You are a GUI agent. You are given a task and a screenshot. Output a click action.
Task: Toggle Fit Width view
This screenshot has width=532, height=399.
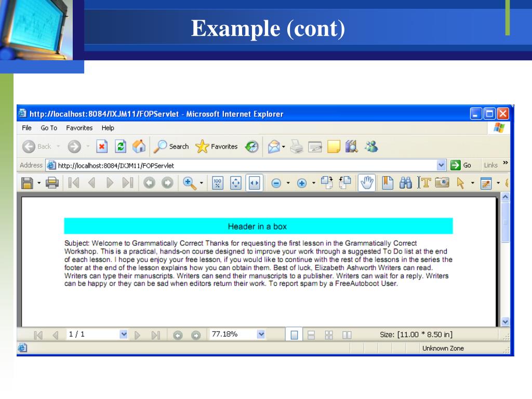255,183
